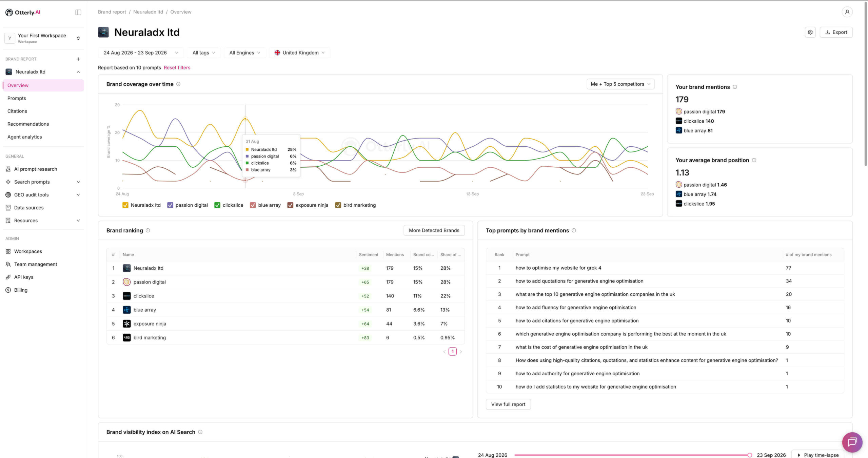Expand Search prompts in sidebar
The image size is (868, 458).
point(43,182)
